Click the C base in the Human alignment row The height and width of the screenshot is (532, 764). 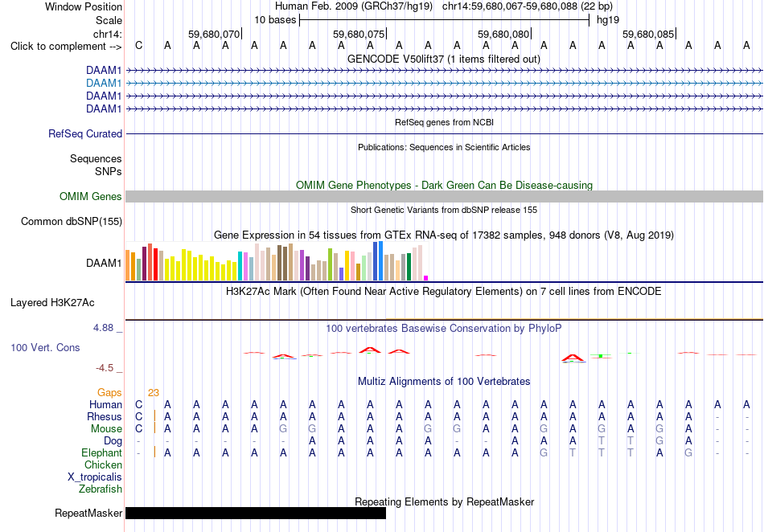[139, 404]
